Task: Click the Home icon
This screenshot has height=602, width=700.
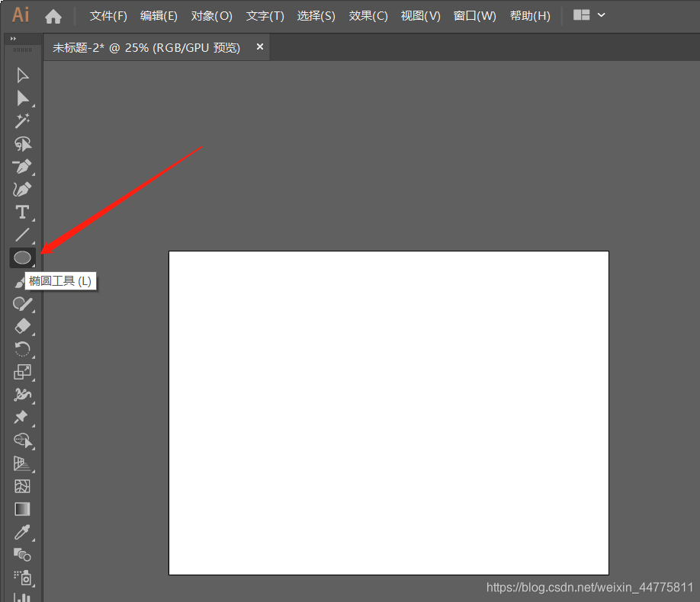Action: 53,17
